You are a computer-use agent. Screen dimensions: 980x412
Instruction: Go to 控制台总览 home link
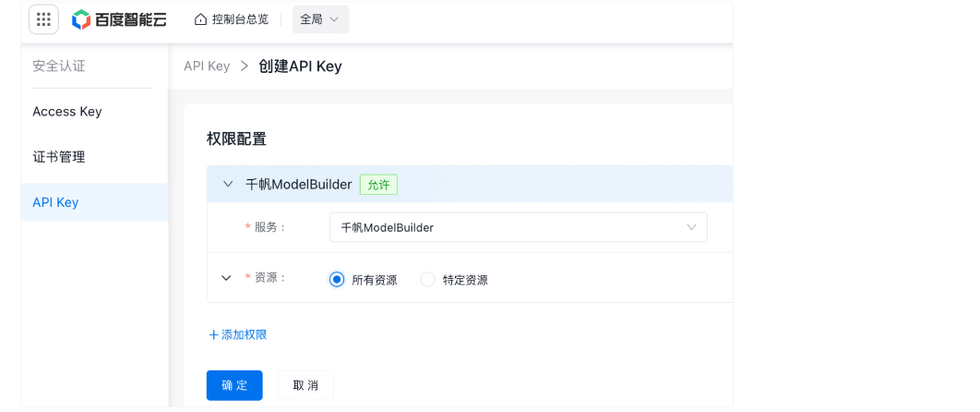click(232, 19)
